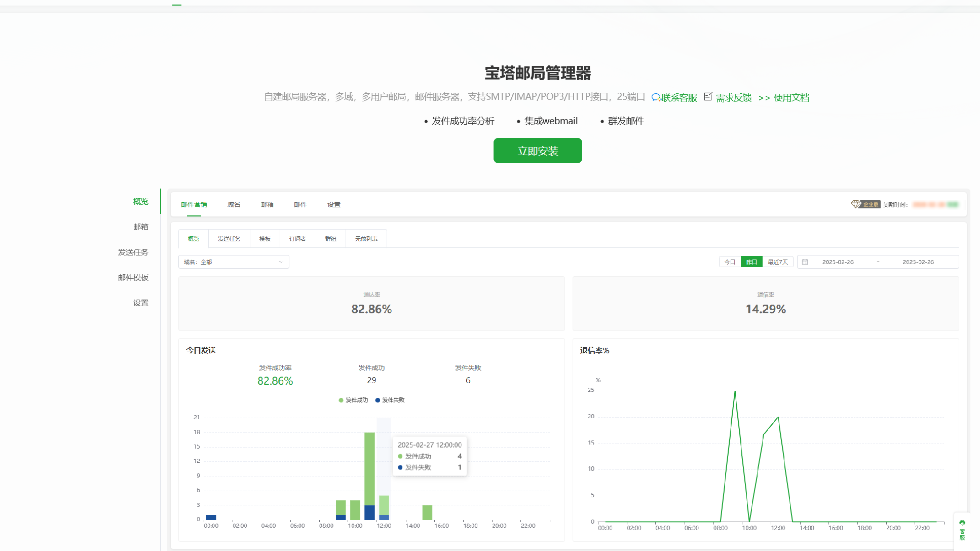The height and width of the screenshot is (551, 980).
Task: Switch to the 邮件营销 top tab
Action: tap(194, 204)
